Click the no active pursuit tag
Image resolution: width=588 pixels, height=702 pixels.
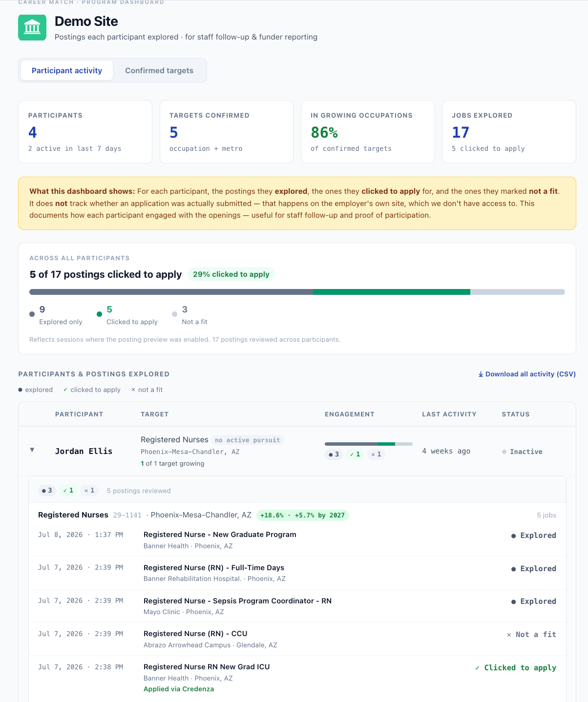[x=248, y=440]
